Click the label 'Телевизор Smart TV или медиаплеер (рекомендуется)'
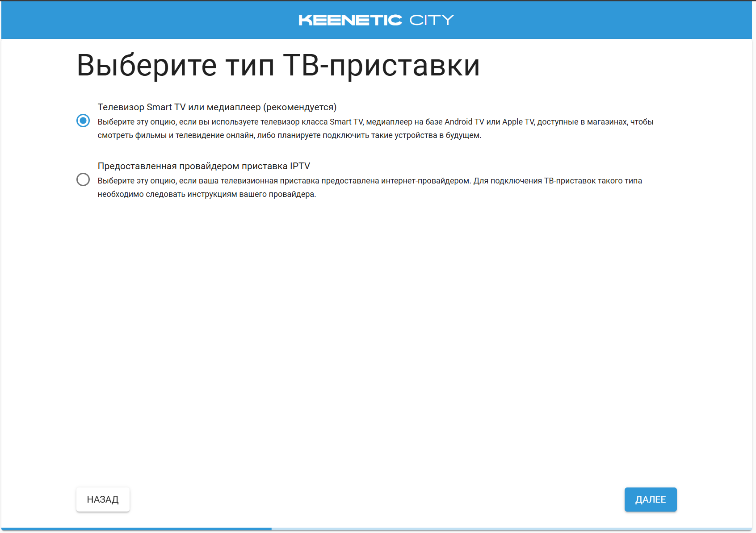Screen dimensions: 756x533 [x=217, y=107]
